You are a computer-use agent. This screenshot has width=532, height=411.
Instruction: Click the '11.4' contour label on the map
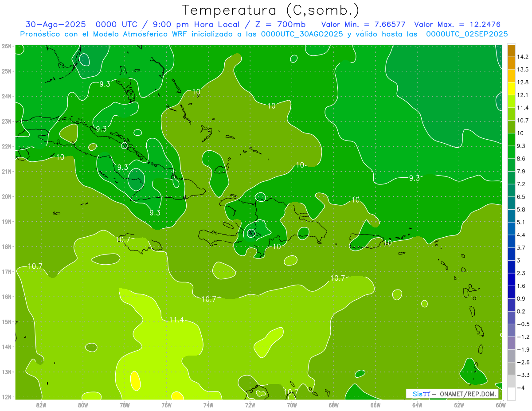[176, 319]
